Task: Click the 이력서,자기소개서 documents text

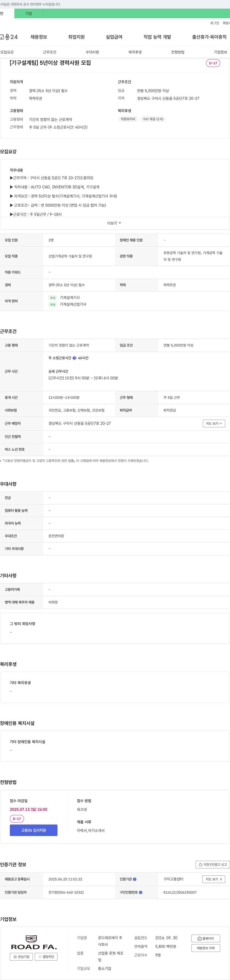Action: [91, 831]
